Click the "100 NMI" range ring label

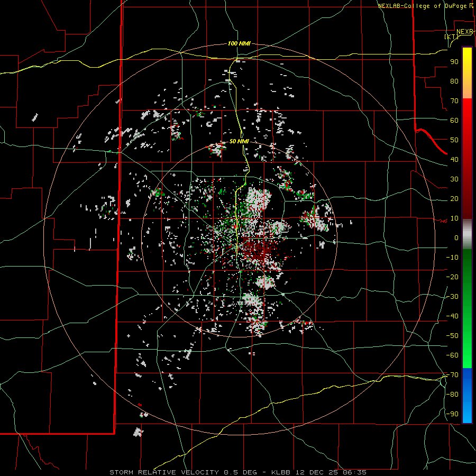(239, 43)
